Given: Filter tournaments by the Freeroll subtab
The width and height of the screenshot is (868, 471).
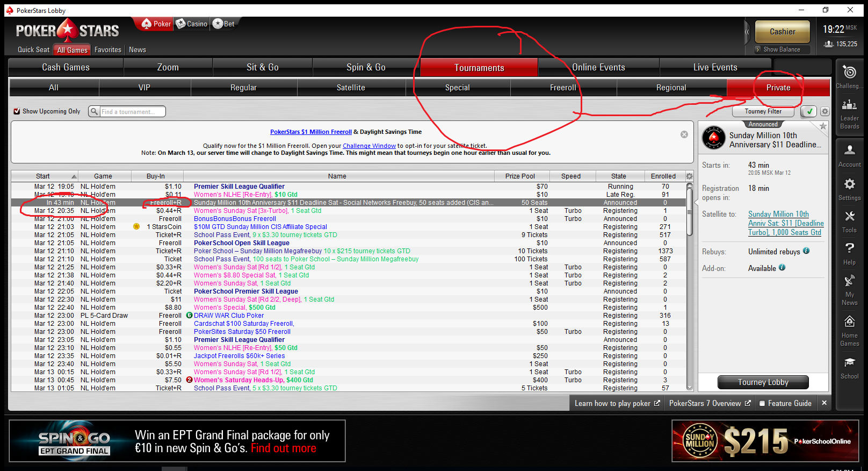Looking at the screenshot, I should pyautogui.click(x=563, y=88).
